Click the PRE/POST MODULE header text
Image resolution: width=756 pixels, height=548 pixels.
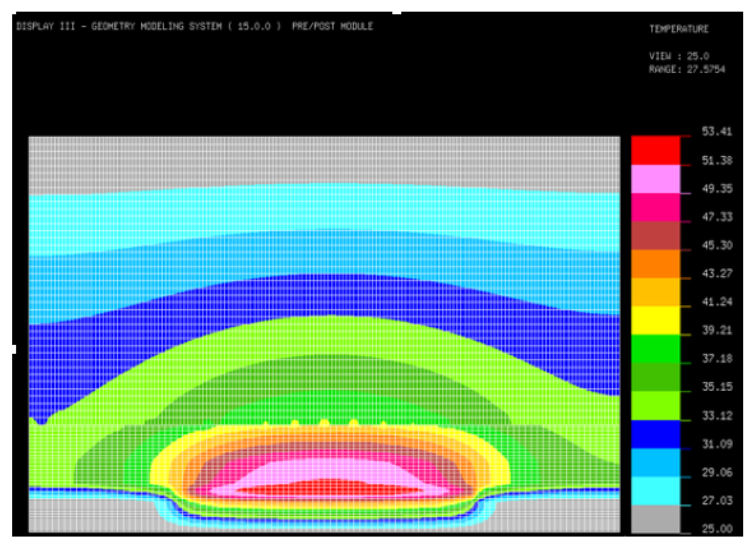[x=332, y=26]
